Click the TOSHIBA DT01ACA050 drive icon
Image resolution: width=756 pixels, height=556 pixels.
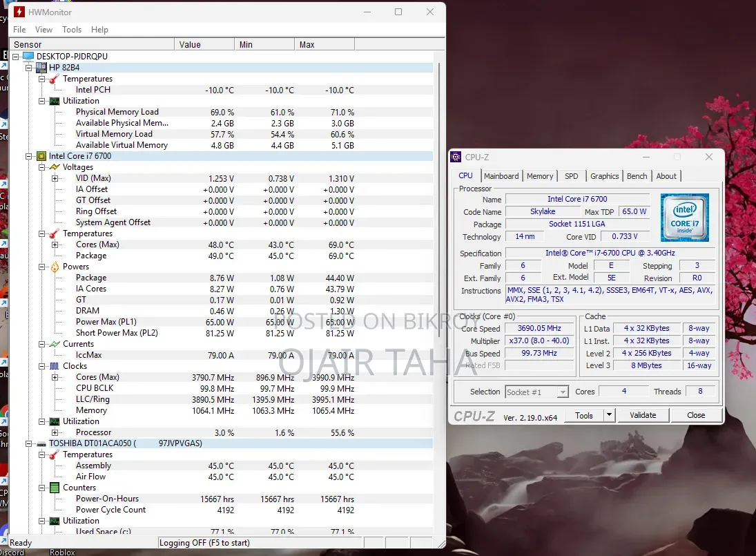pos(41,443)
